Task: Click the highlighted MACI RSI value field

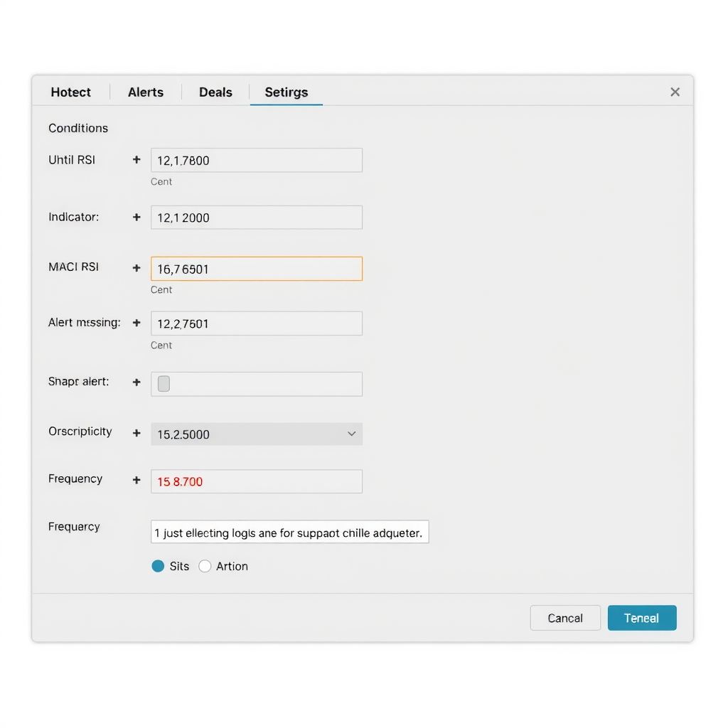Action: pyautogui.click(x=257, y=269)
